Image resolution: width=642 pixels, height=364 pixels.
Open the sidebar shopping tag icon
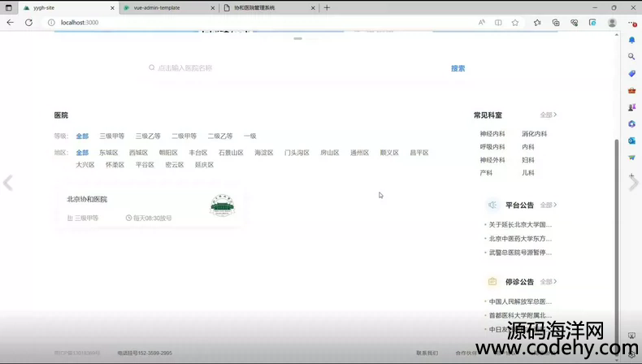click(x=631, y=73)
